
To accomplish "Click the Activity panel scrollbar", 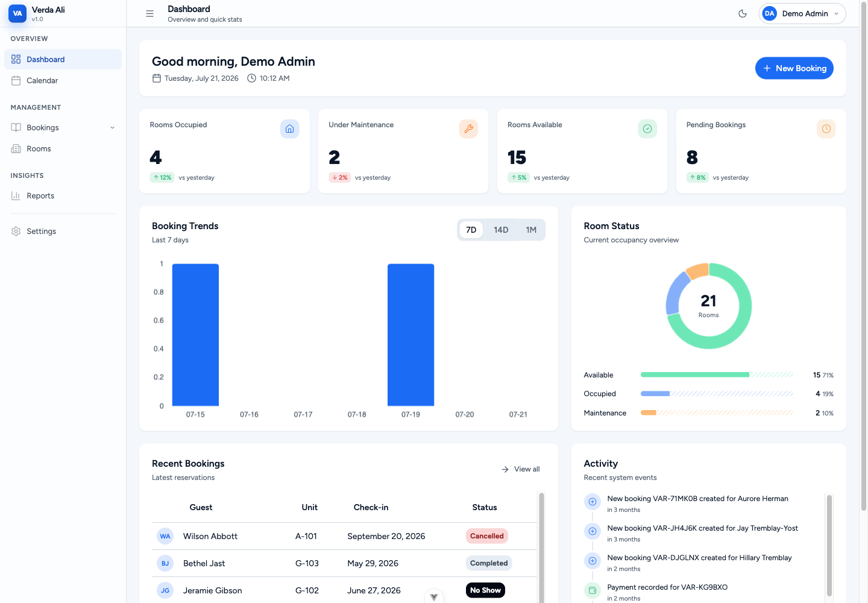I will pyautogui.click(x=829, y=546).
